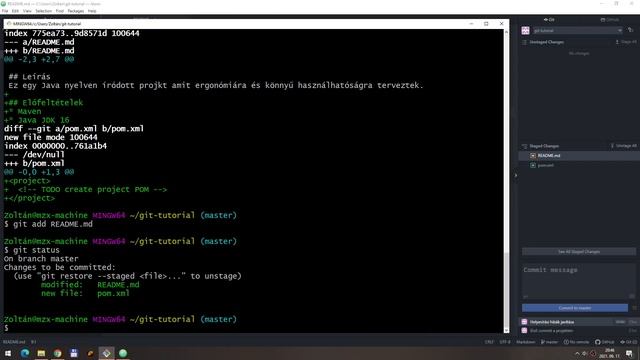Click No remote in the status bar
Image resolution: width=640 pixels, height=360 pixels.
pos(576,342)
